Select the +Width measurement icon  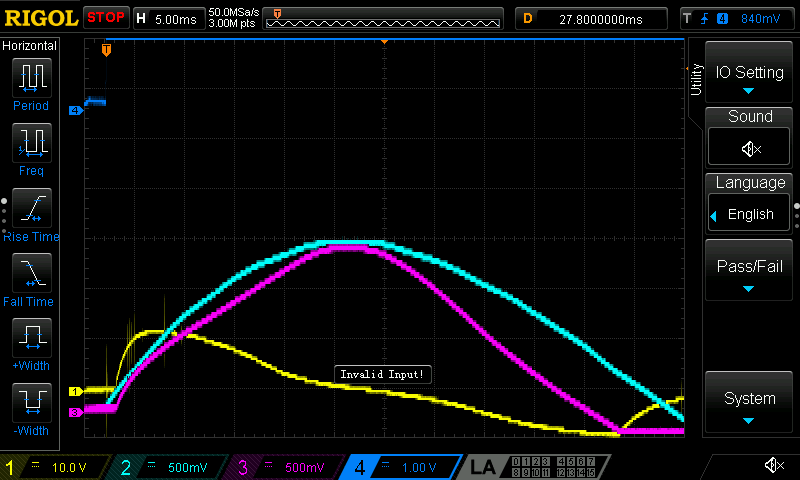tap(30, 337)
